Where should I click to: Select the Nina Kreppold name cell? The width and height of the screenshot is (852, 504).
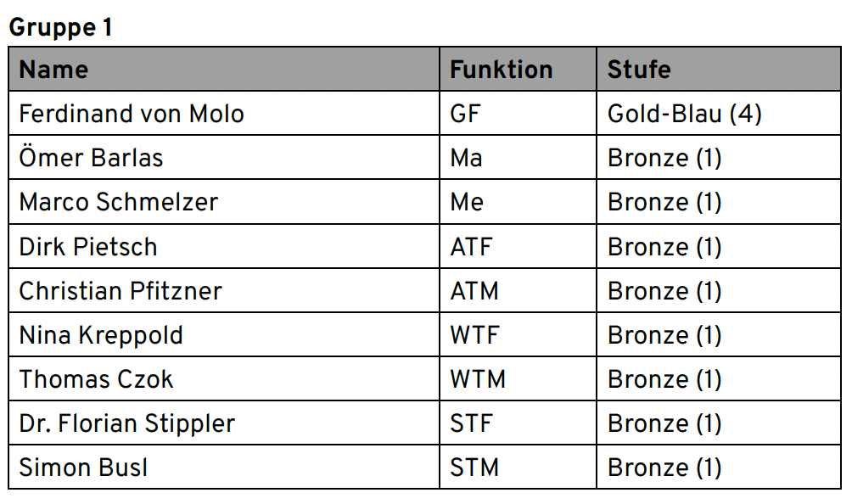[x=101, y=335]
